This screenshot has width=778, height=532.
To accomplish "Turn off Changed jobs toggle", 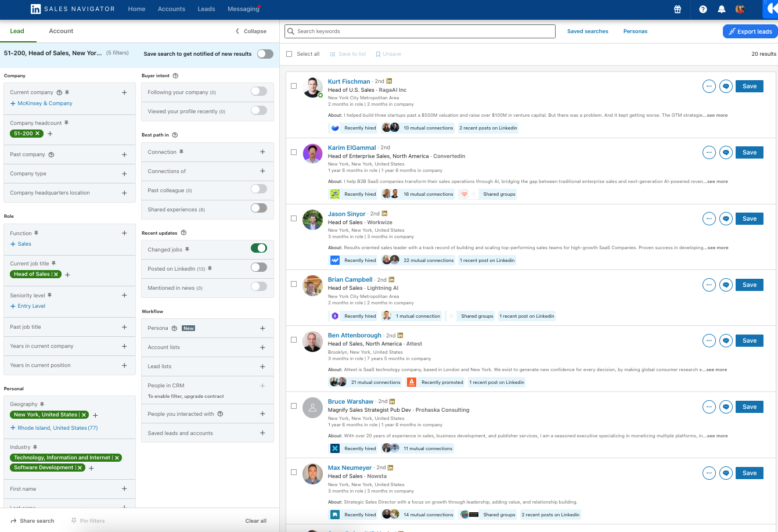I will click(259, 249).
